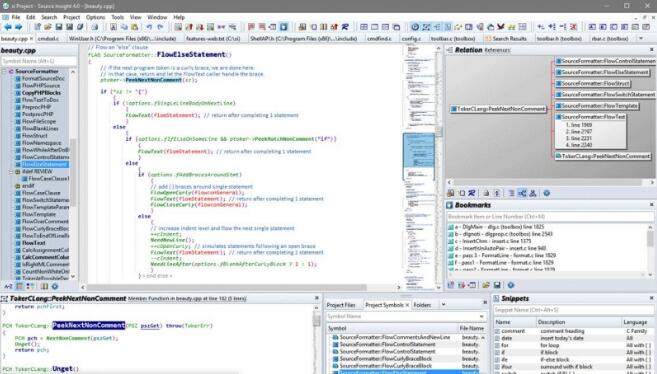Screen dimensions: 657x374
Task: Switch to the config.c file tab
Action: (411, 39)
